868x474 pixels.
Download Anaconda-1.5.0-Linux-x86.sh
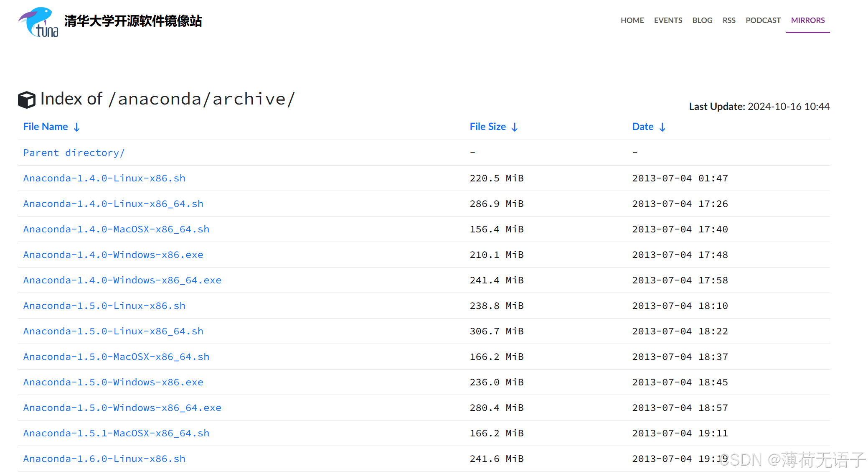tap(104, 306)
